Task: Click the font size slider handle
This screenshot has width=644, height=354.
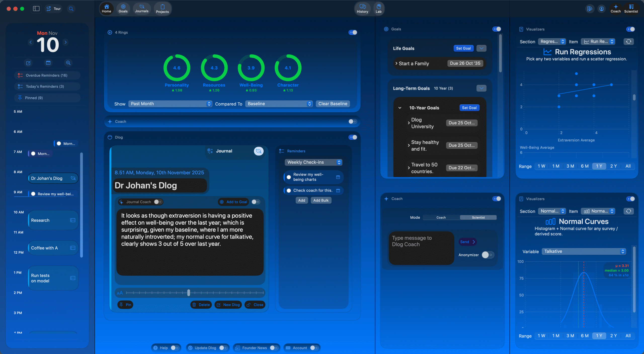Action: (x=189, y=293)
